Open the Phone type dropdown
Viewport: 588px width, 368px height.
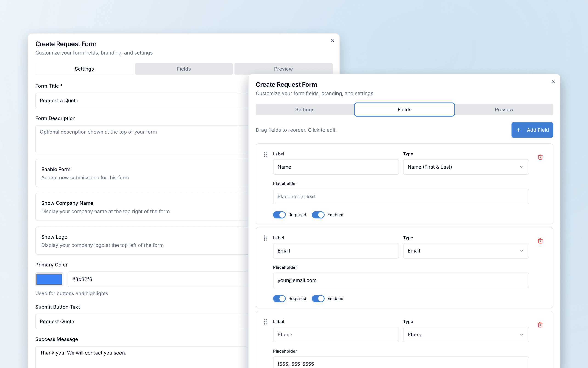coord(466,334)
